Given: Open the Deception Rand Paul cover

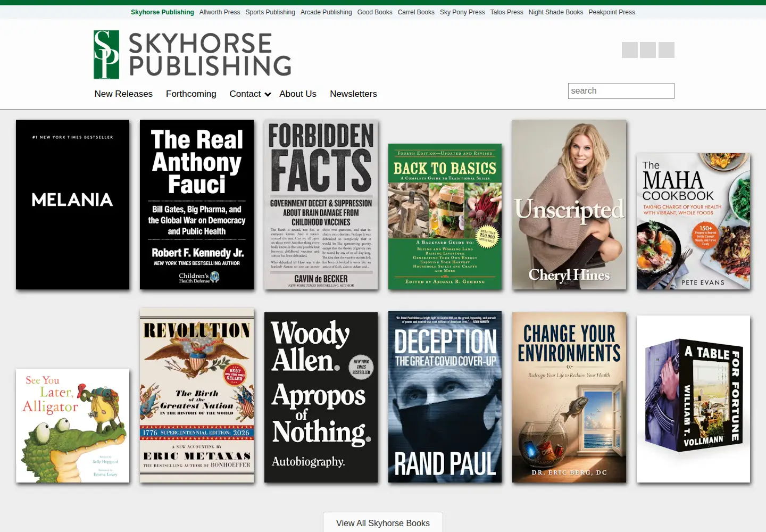Looking at the screenshot, I should [445, 397].
